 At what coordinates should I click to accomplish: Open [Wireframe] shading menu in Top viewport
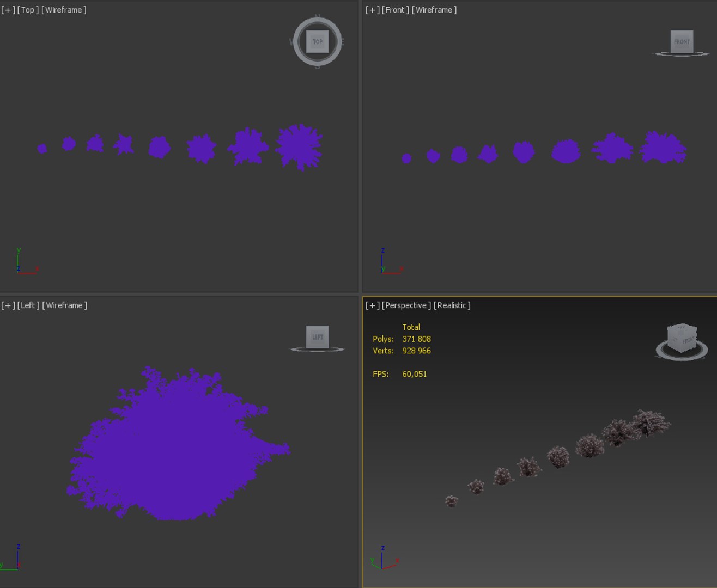coord(64,10)
